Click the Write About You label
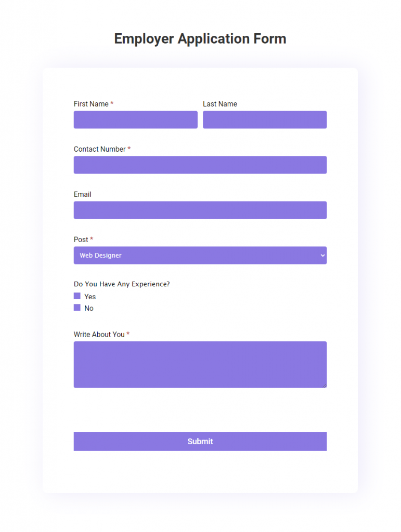401x532 pixels. pos(98,334)
